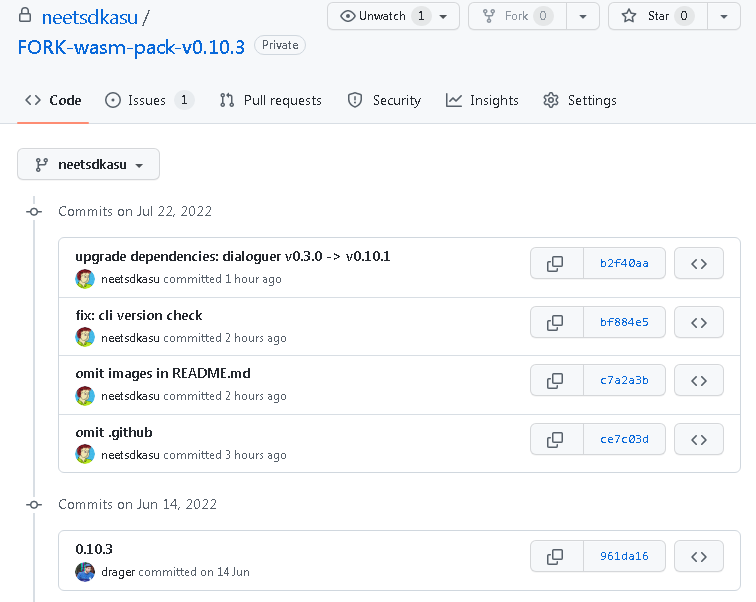Click author neetsdkasu on 'omit .github' commit

click(x=130, y=455)
